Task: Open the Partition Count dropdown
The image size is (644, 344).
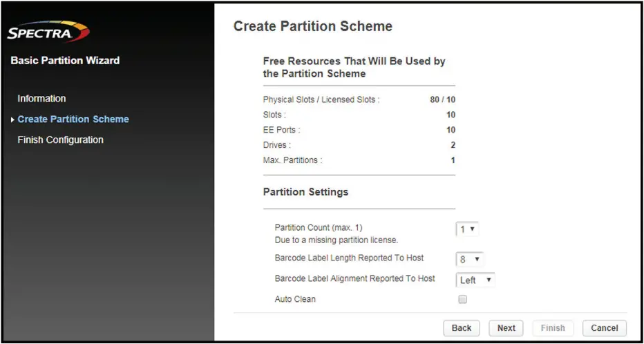Action: click(x=467, y=229)
